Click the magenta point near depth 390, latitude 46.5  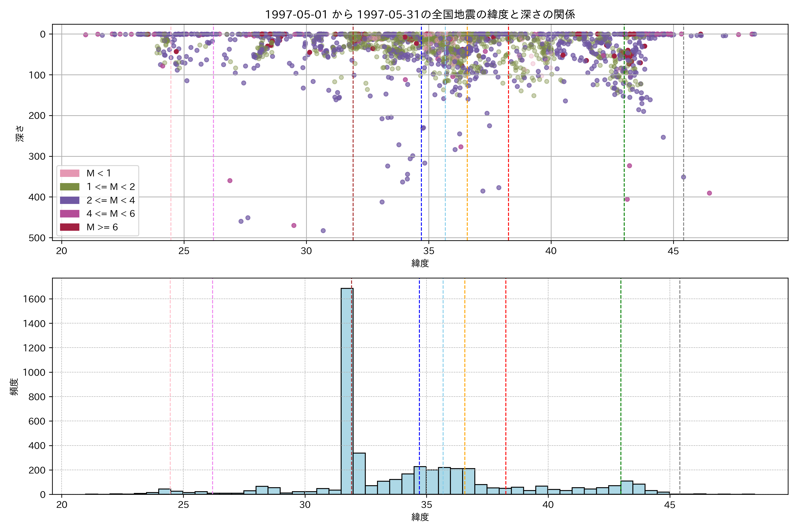click(x=709, y=193)
